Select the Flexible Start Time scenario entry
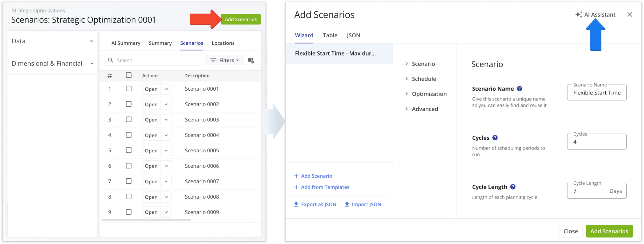 (339, 53)
